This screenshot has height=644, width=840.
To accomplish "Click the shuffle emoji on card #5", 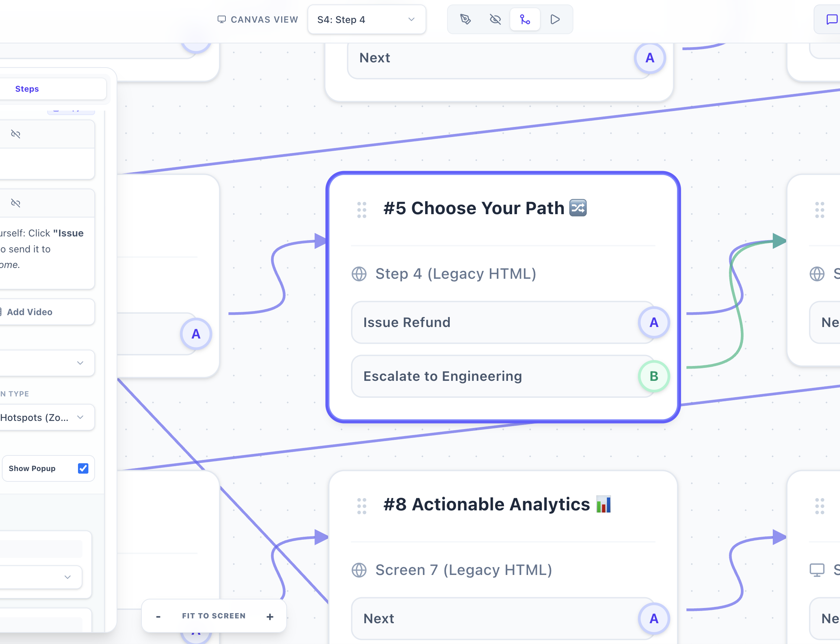I will pos(578,208).
